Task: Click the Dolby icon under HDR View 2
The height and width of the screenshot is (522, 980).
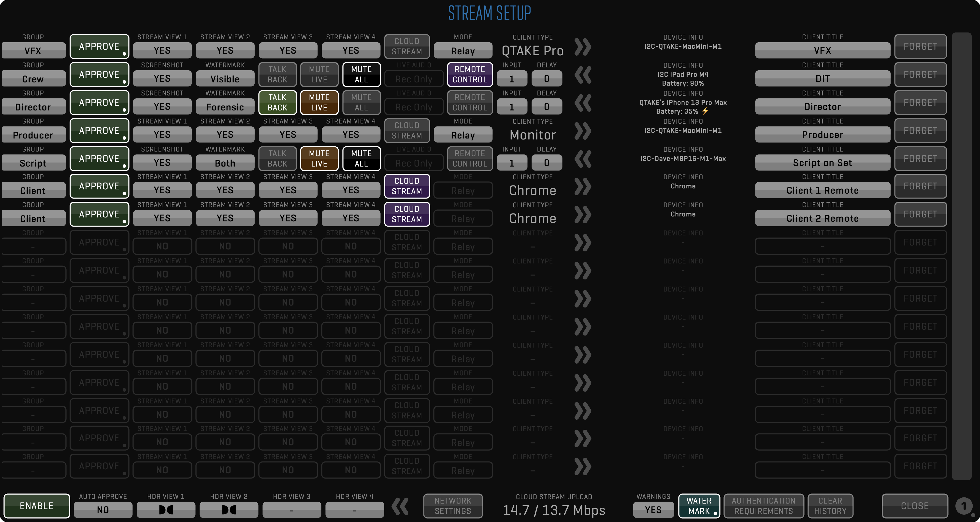Action: click(x=229, y=510)
